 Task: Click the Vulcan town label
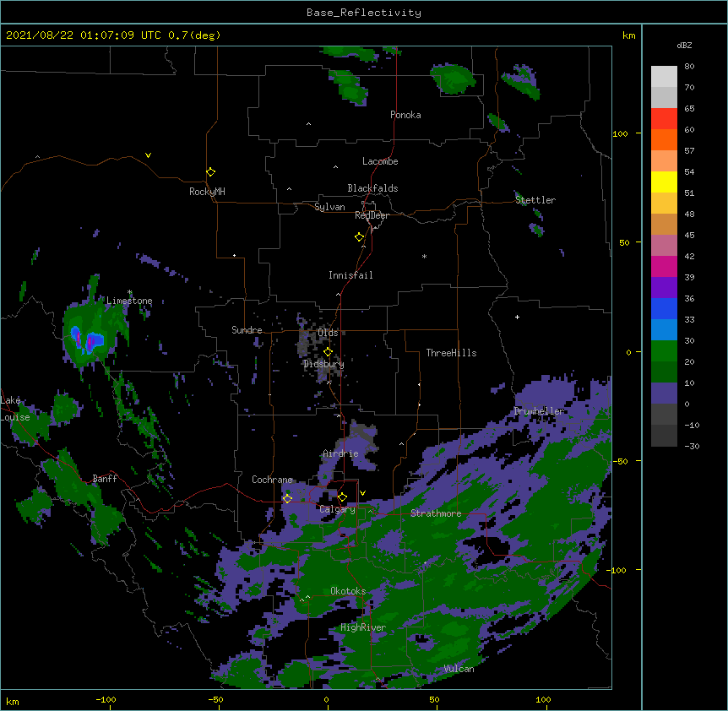coord(459,669)
